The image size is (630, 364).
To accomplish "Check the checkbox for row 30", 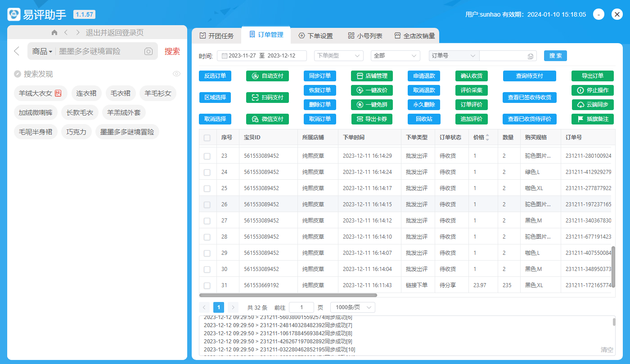I will [207, 269].
